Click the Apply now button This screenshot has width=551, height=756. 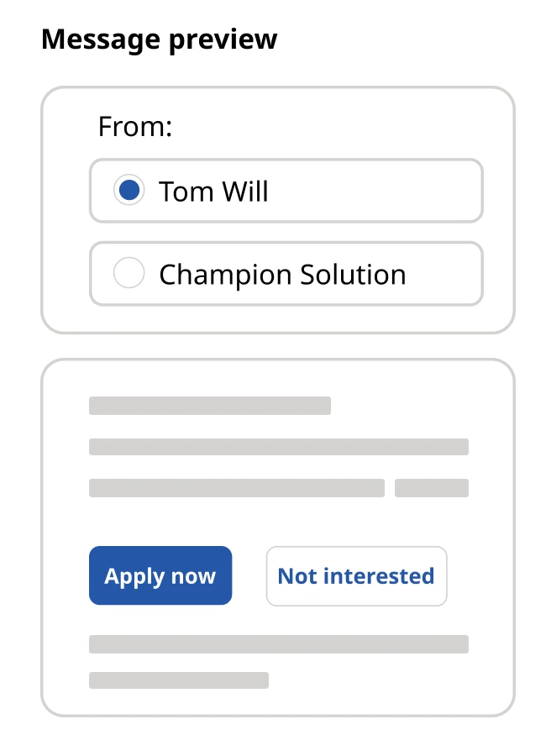click(x=160, y=575)
